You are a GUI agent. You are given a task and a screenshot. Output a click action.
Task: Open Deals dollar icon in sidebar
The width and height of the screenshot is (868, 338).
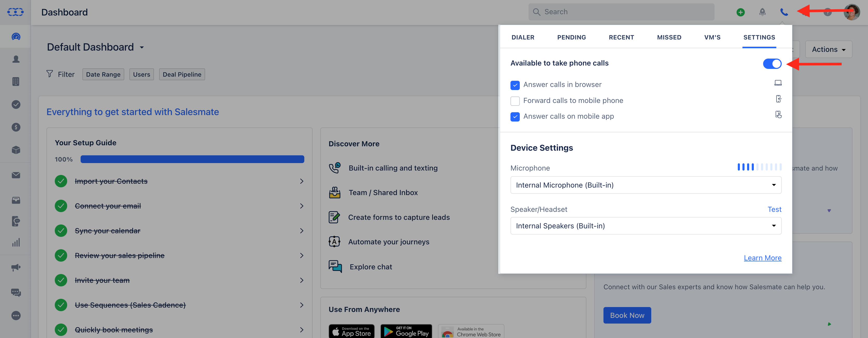pyautogui.click(x=16, y=127)
